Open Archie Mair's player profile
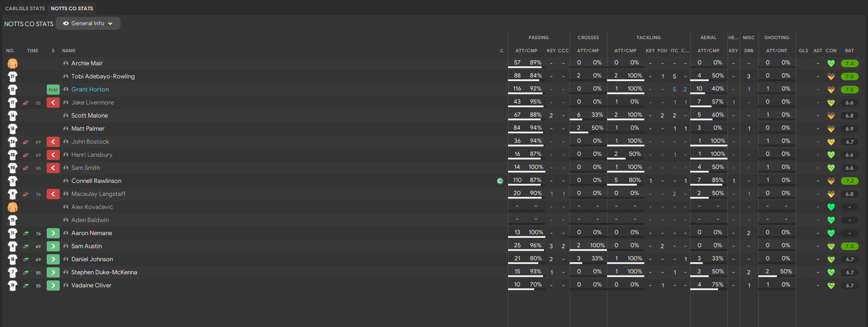The image size is (868, 327). tap(87, 63)
